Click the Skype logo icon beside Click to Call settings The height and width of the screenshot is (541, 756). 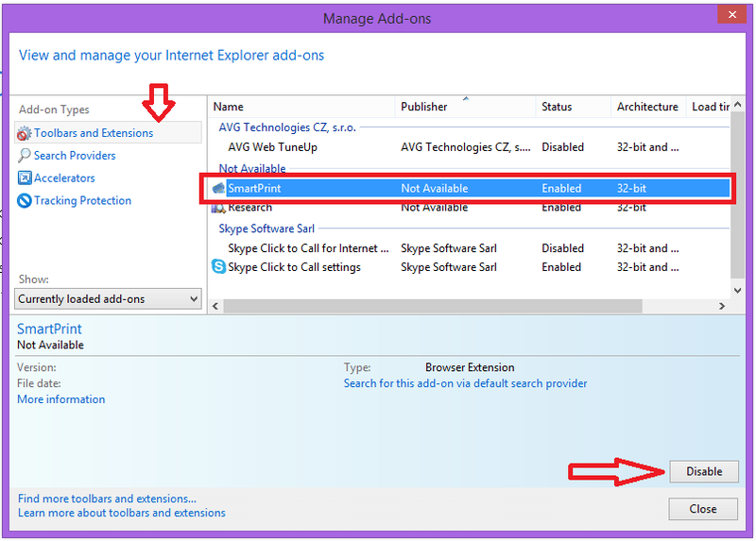219,266
